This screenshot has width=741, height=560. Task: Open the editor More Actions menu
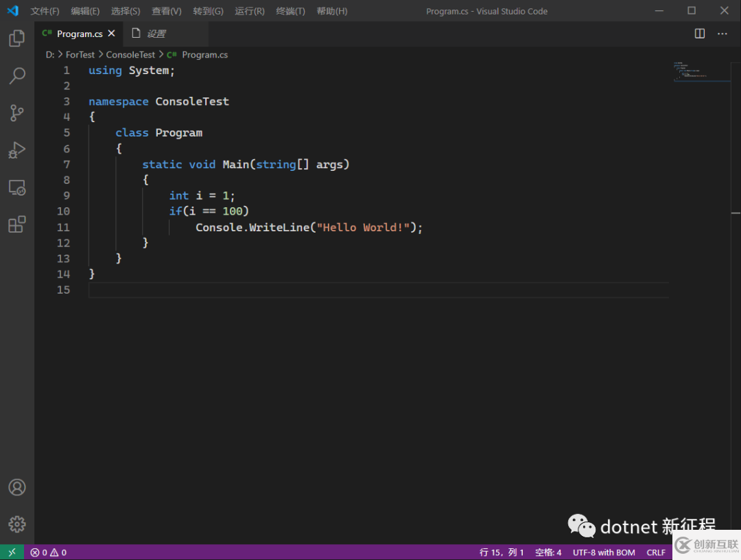722,34
